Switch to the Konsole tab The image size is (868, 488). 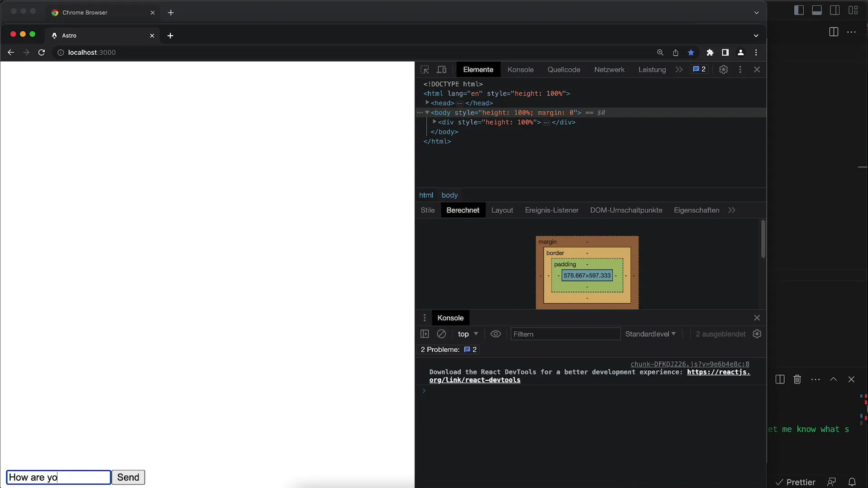(520, 70)
